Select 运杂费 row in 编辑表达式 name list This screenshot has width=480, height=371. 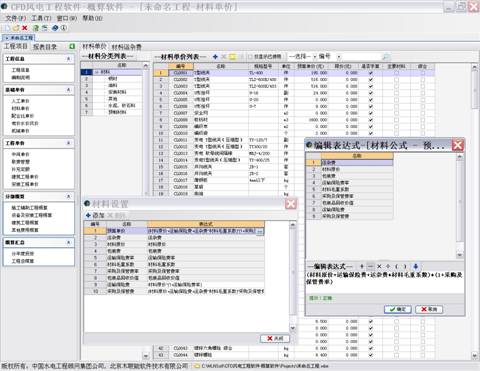coord(357,163)
